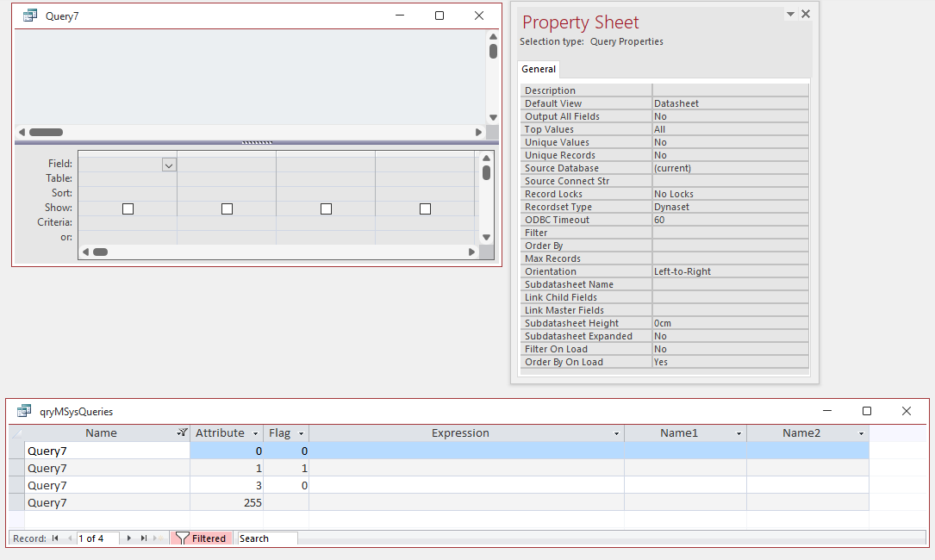
Task: Click the Attribute cell showing 255
Action: (x=227, y=503)
